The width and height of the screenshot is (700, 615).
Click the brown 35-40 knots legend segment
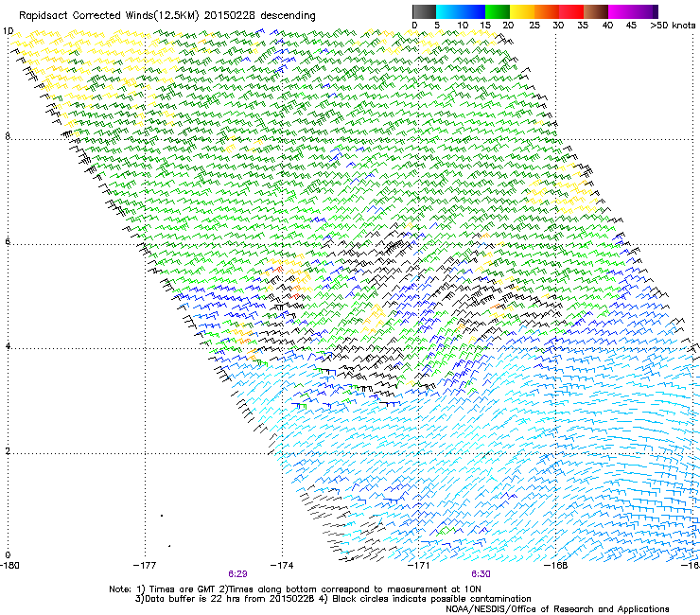[x=596, y=11]
